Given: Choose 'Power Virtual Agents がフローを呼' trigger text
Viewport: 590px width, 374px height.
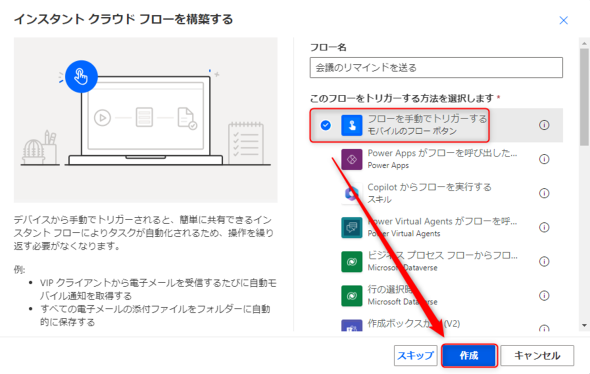Looking at the screenshot, I should (442, 221).
